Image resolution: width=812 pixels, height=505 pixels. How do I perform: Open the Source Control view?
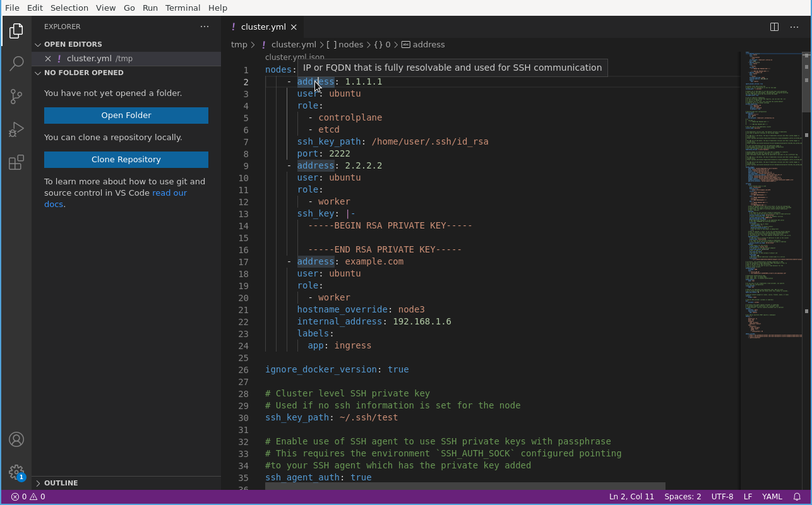coord(16,97)
